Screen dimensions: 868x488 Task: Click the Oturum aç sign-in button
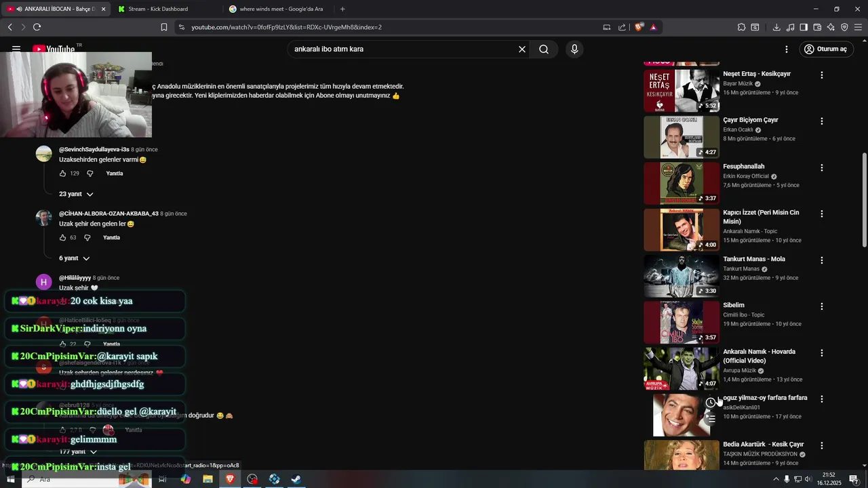(x=826, y=49)
